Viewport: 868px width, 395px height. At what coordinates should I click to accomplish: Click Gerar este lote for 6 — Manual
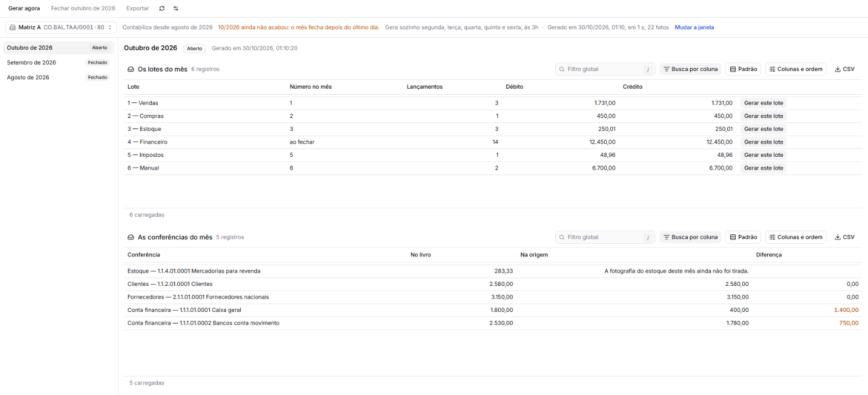(763, 168)
